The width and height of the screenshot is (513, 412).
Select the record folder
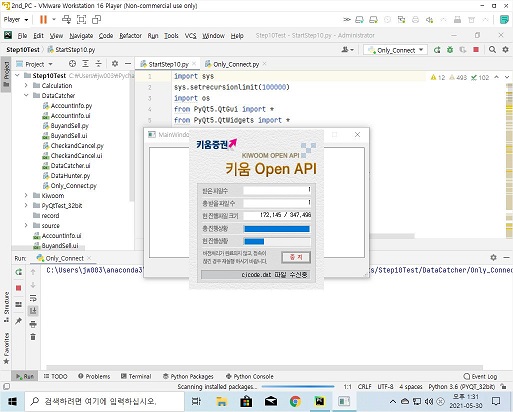(x=46, y=216)
